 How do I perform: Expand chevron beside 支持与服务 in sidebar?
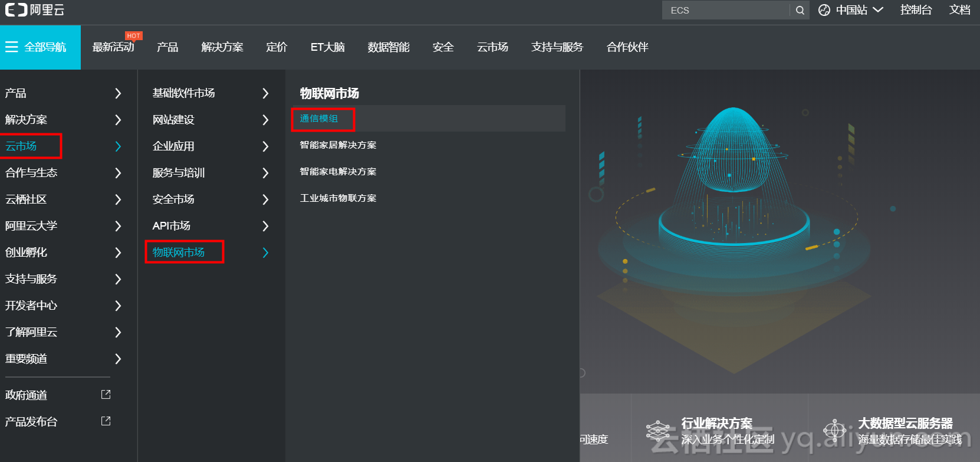(118, 279)
